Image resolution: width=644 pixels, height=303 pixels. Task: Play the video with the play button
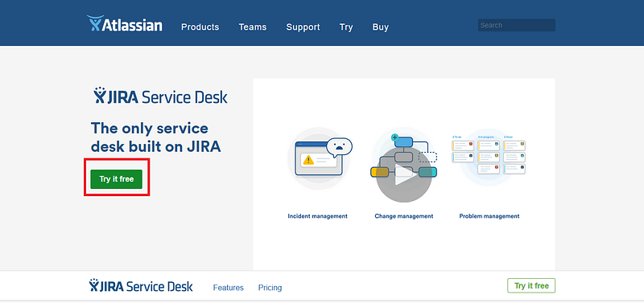403,174
